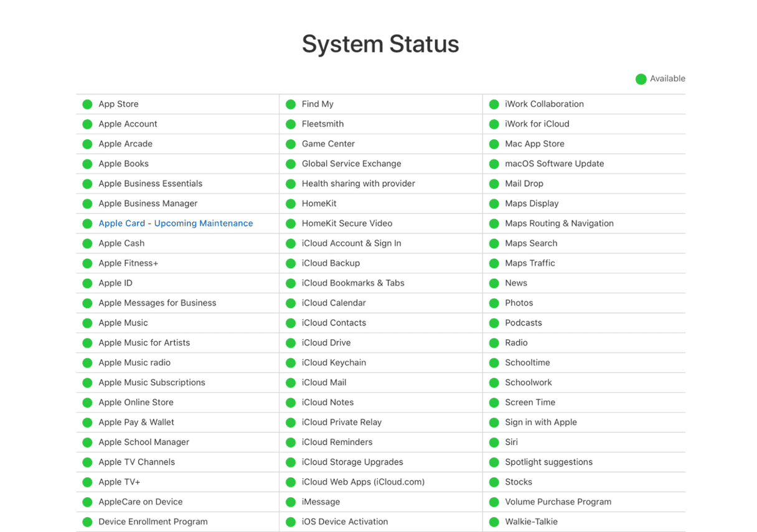Click the green dot next to Apple Music
The height and width of the screenshot is (532, 757).
pyautogui.click(x=87, y=323)
